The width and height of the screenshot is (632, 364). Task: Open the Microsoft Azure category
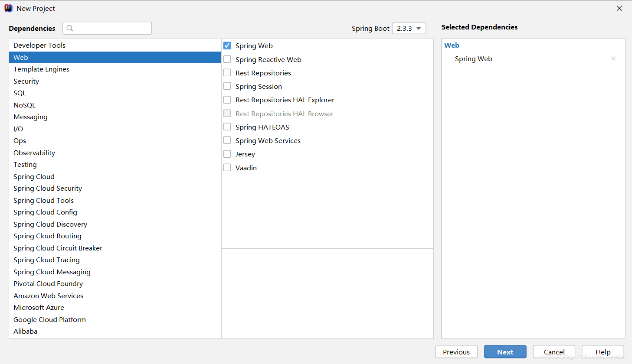115,307
